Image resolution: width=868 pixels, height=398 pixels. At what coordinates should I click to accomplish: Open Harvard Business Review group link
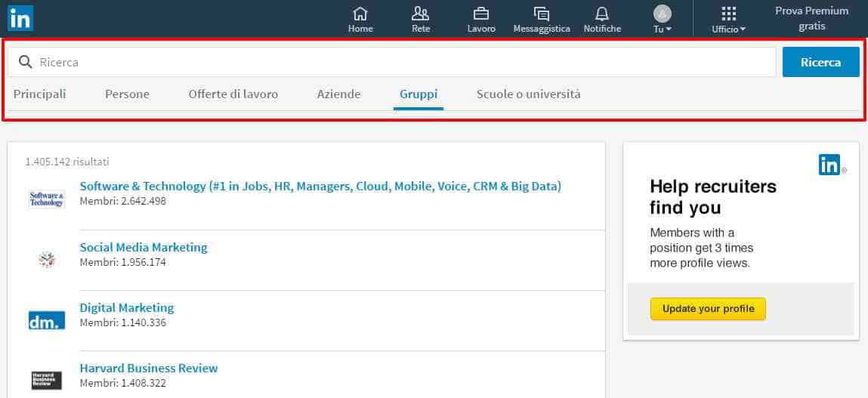[x=149, y=368]
